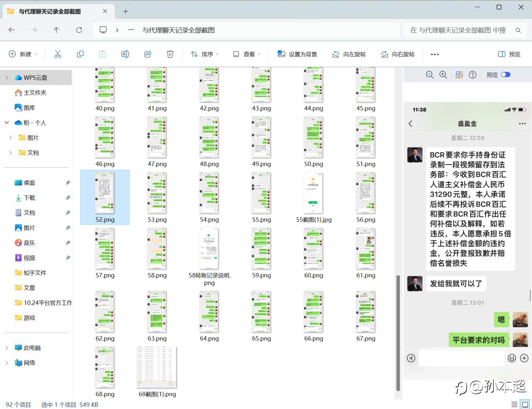
Task: Open 图库 in sidebar
Action: tap(25, 107)
